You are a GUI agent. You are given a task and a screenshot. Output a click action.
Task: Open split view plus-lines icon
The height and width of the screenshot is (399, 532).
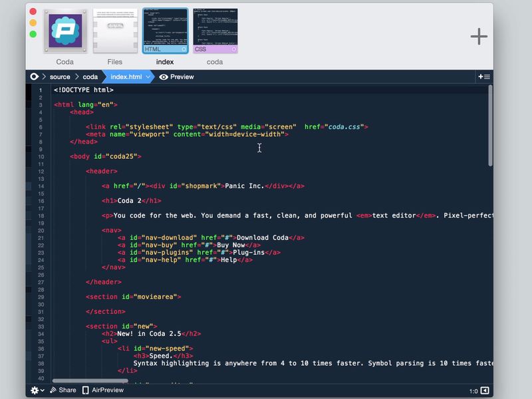[x=484, y=77]
